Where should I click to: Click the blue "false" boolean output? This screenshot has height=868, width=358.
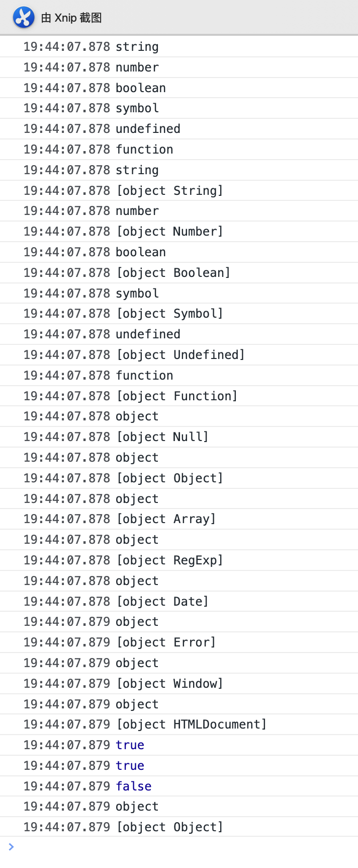[133, 786]
